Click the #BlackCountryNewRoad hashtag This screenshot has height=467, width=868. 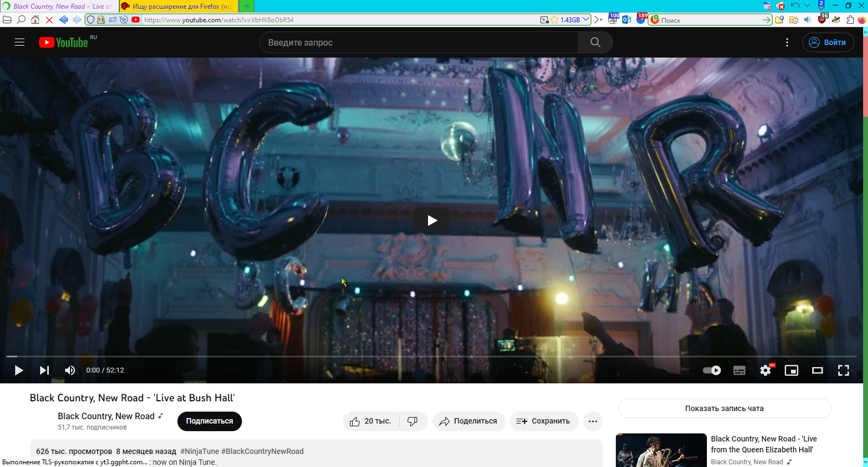pos(262,451)
